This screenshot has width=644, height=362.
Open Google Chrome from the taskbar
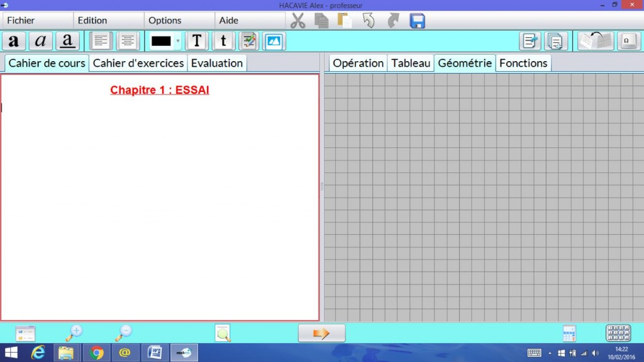97,353
